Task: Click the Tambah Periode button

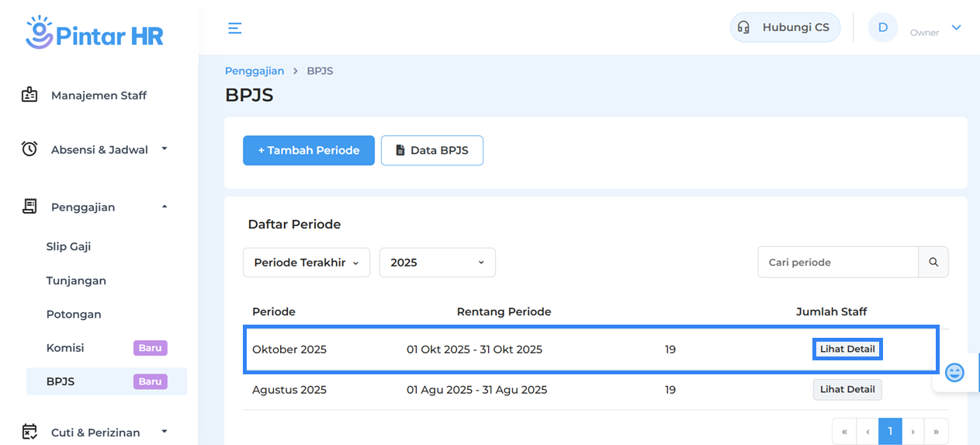Action: tap(309, 151)
